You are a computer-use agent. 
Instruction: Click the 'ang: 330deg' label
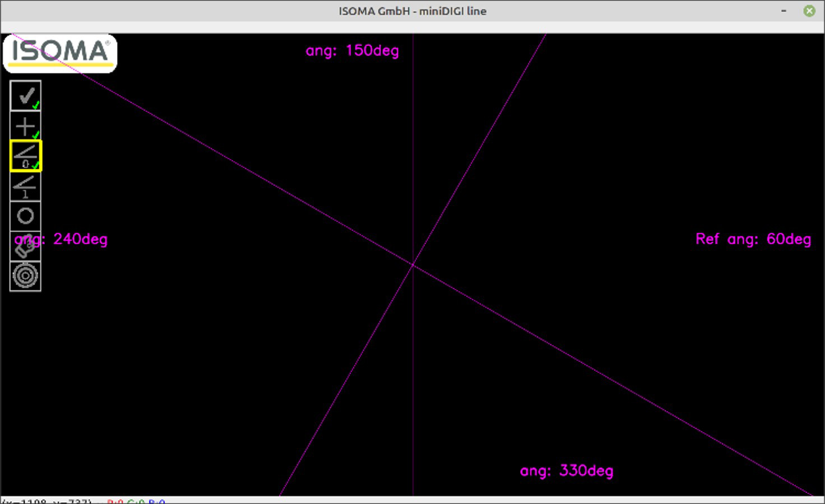567,470
